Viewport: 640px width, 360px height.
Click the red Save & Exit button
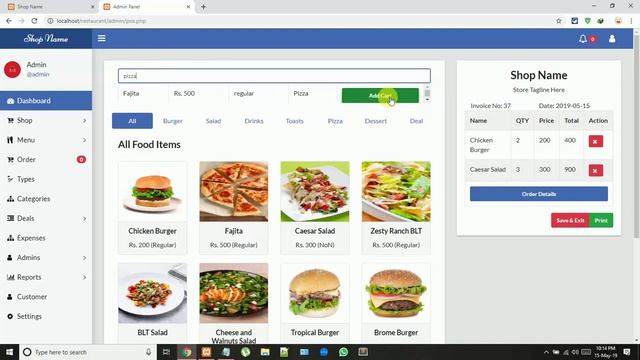(x=570, y=220)
